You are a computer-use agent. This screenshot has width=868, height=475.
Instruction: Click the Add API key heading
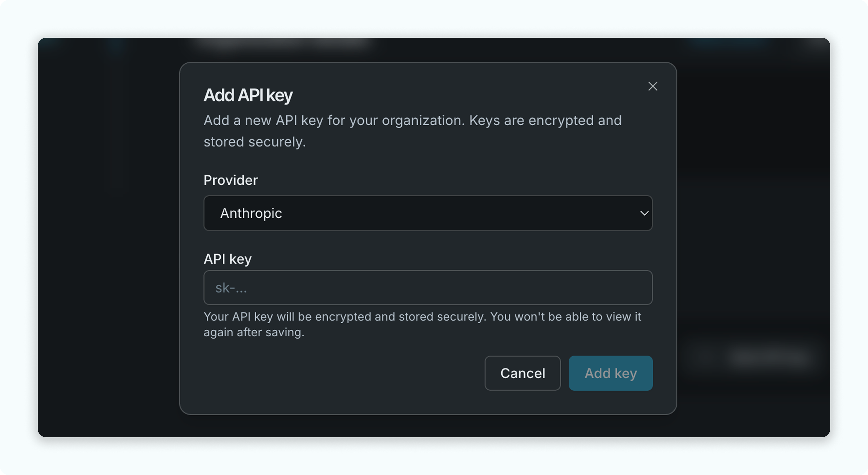248,95
